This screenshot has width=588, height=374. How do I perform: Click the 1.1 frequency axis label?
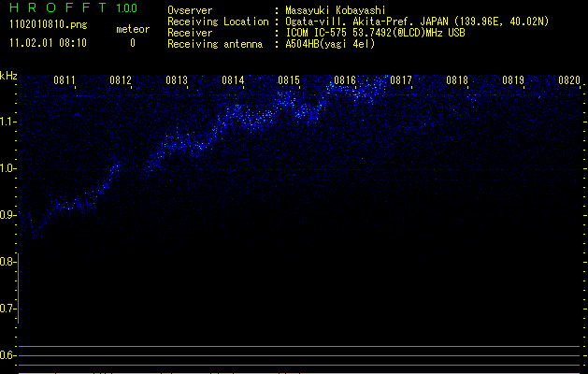point(8,122)
